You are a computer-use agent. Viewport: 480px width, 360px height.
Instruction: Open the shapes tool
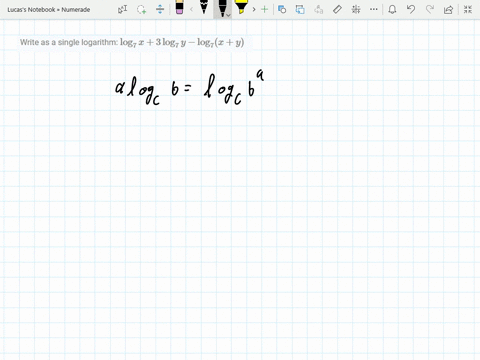pos(282,9)
